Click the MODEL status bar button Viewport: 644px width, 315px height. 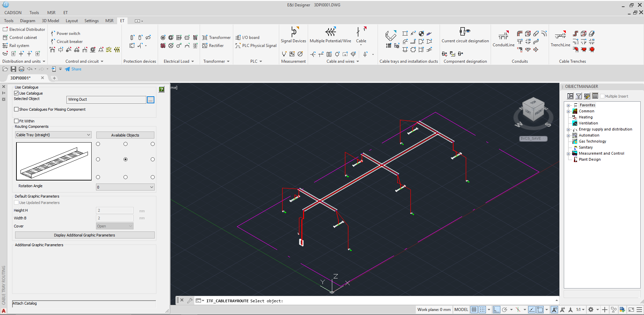click(x=461, y=310)
